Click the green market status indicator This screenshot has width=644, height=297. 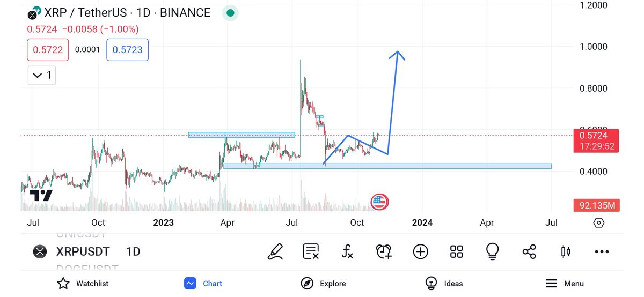click(231, 13)
